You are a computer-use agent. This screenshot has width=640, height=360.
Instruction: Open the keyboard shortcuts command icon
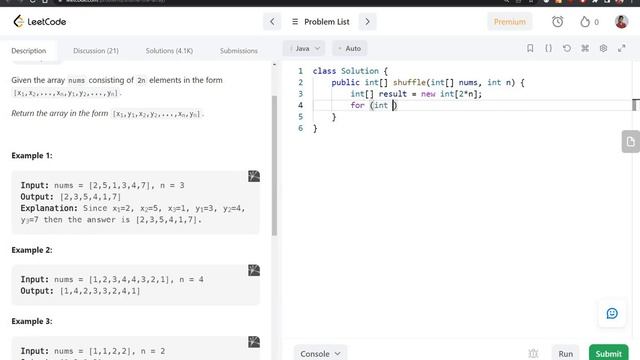585,48
